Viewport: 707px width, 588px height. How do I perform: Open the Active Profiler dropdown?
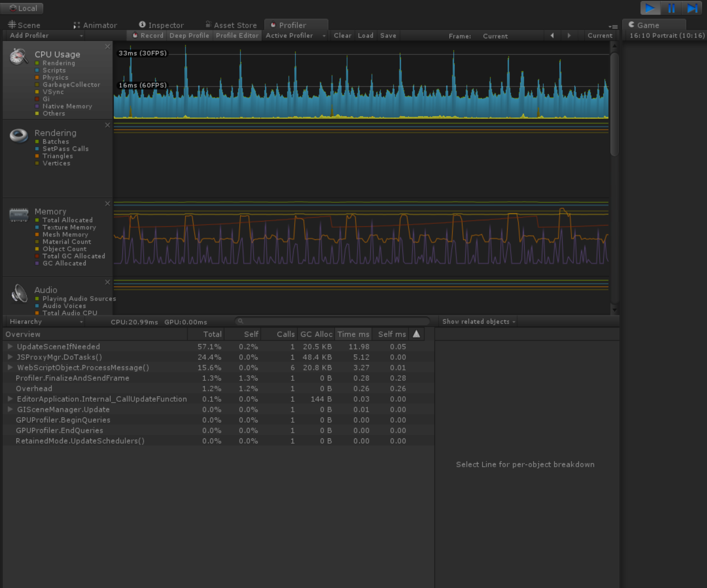(x=295, y=36)
